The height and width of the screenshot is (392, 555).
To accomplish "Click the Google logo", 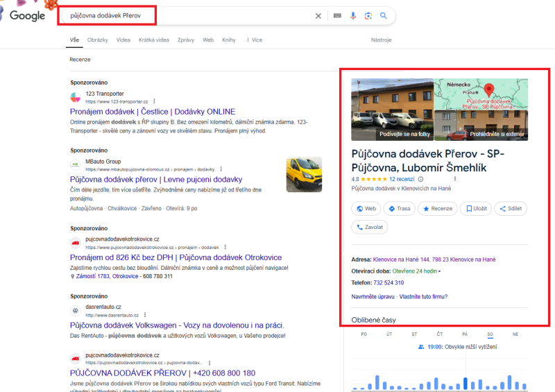I will click(x=27, y=15).
